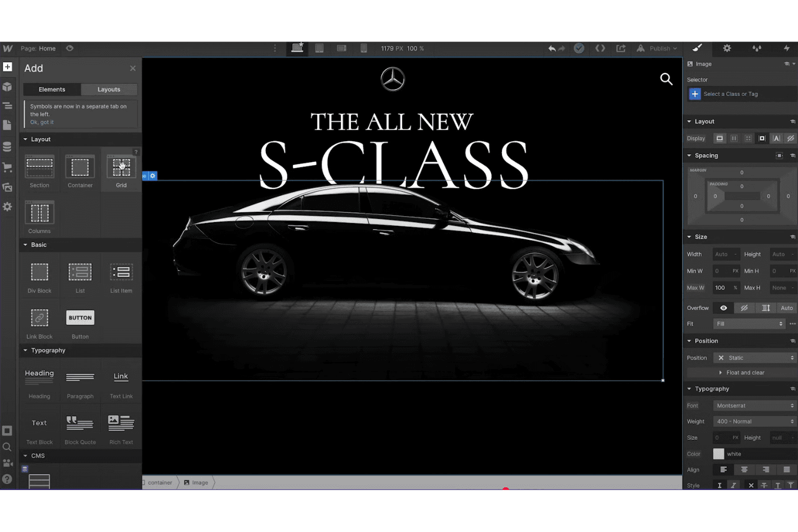Open the Pages panel icon

pos(8,125)
